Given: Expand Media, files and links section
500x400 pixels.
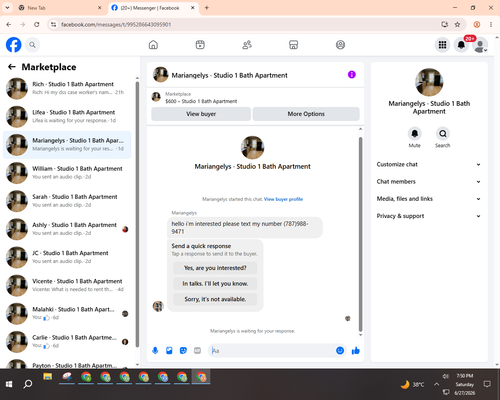Looking at the screenshot, I should (x=429, y=199).
